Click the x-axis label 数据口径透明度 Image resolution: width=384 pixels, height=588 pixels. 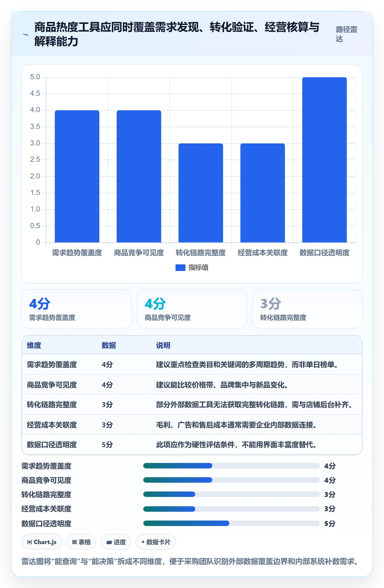(x=324, y=253)
